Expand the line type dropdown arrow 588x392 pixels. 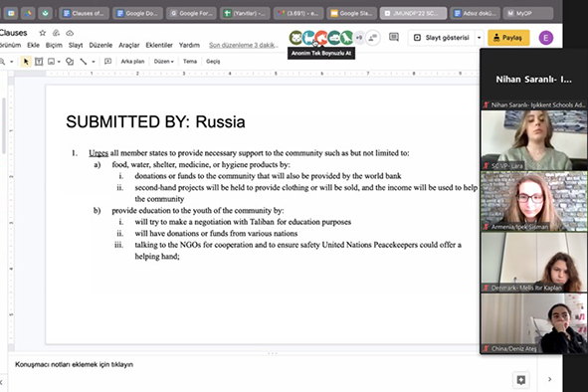(94, 62)
